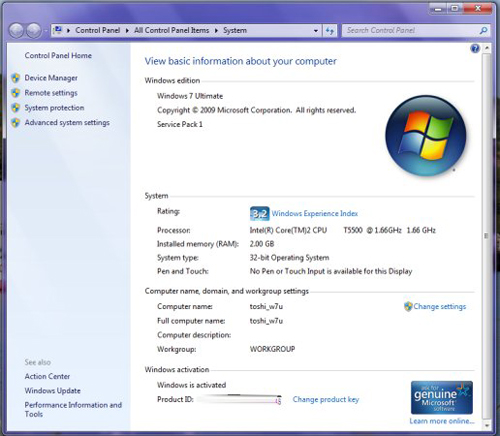Viewport: 500px width, 436px height.
Task: Open Learn more online link
Action: [x=442, y=421]
